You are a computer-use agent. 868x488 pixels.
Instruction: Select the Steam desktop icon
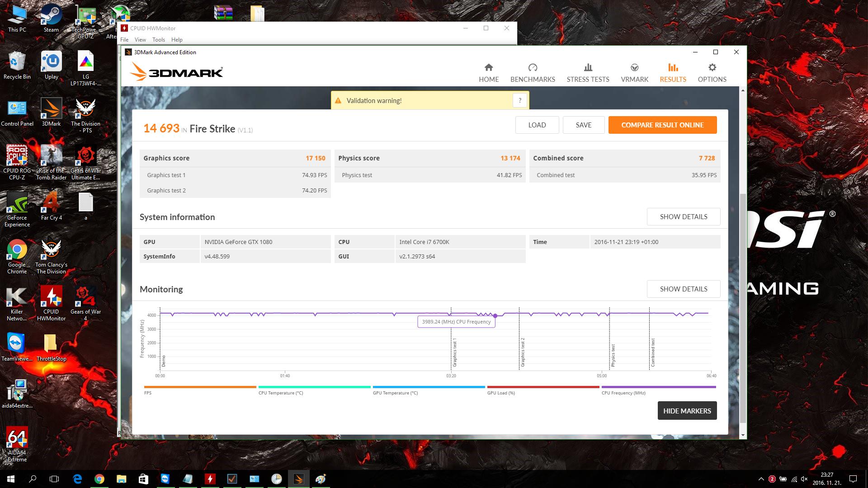coord(51,19)
